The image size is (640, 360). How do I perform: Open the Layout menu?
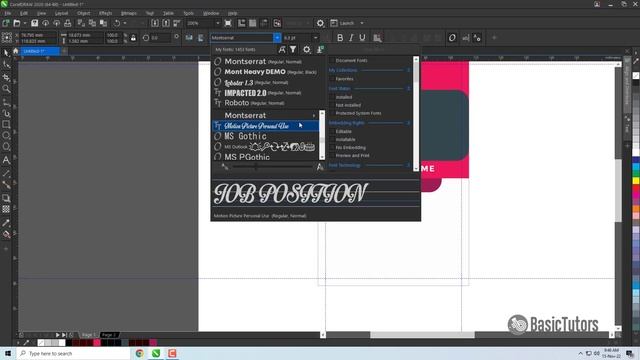(61, 13)
